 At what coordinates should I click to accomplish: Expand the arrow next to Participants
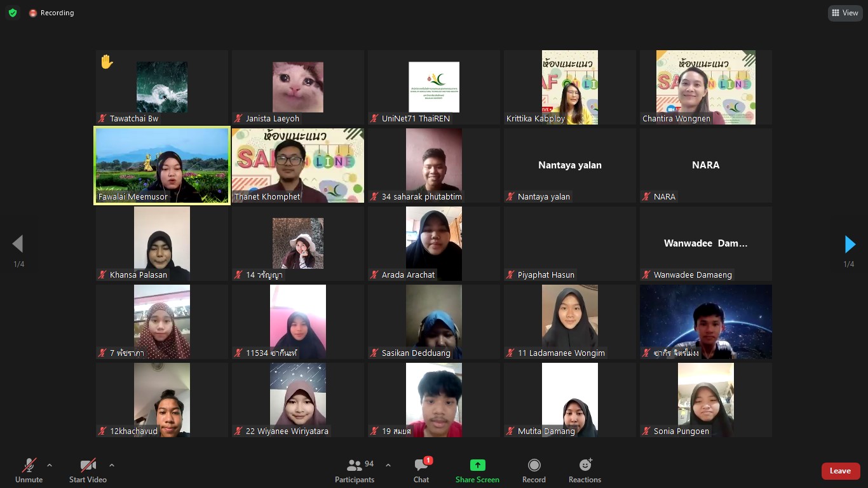(x=388, y=465)
